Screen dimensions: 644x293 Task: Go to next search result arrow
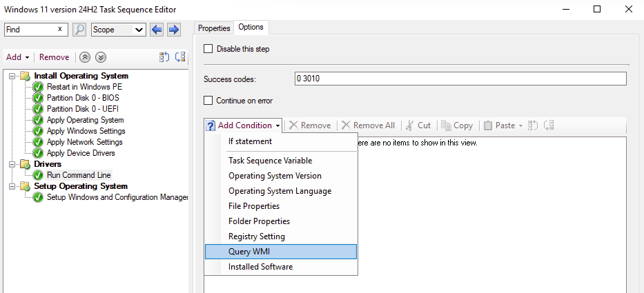click(x=174, y=30)
